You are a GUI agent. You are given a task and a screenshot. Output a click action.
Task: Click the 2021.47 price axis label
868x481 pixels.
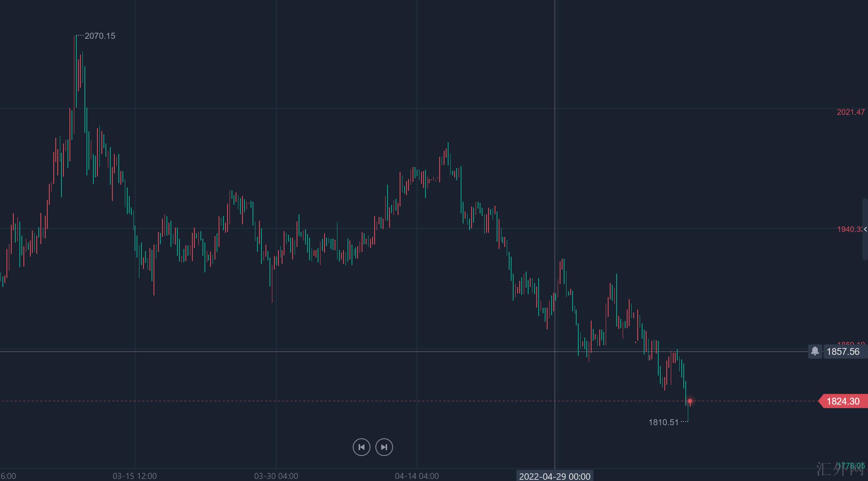tap(851, 112)
